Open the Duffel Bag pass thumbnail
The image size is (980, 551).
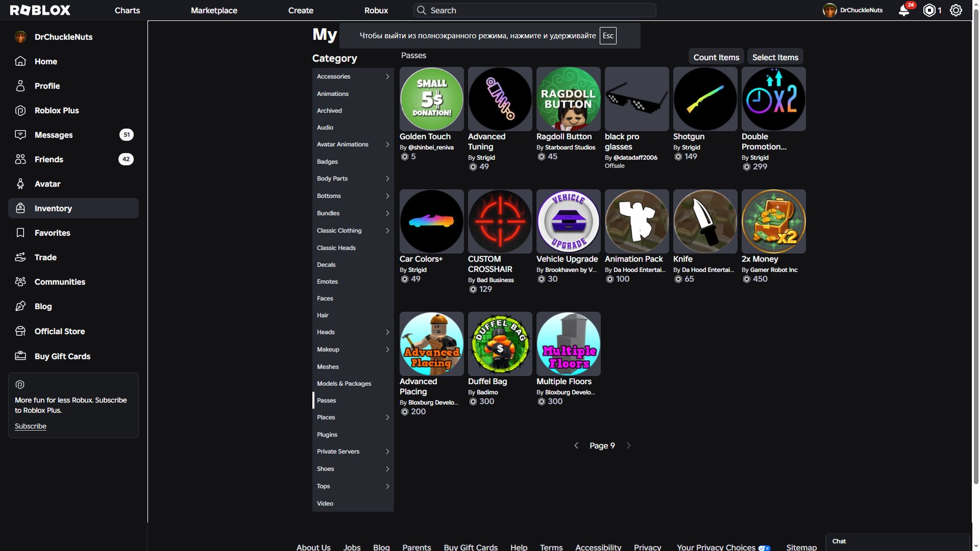500,344
